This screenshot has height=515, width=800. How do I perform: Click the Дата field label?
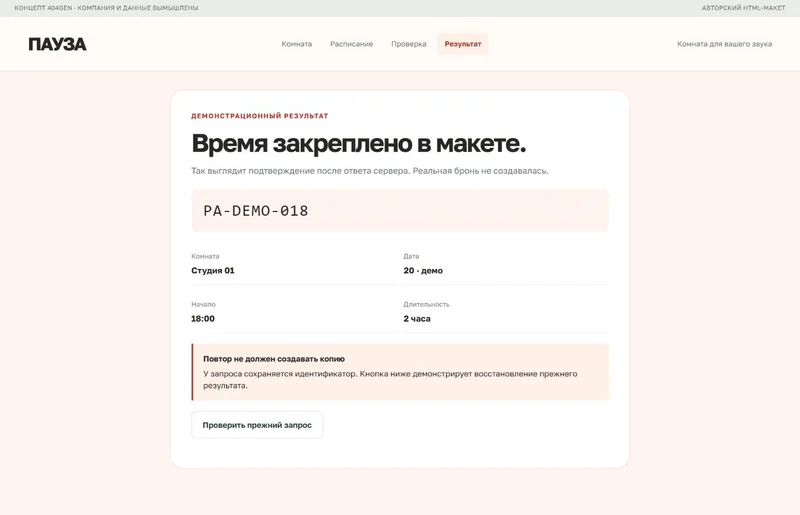pyautogui.click(x=411, y=256)
